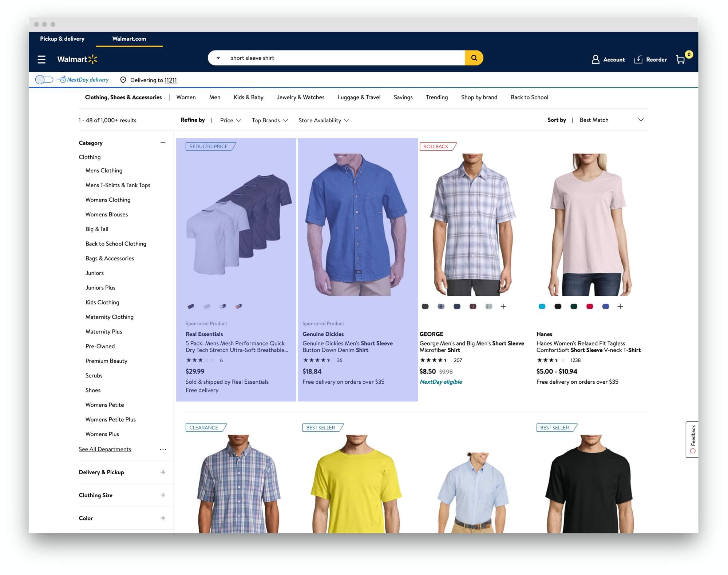Click the Reduced Price flag badge
Screen dimensions: 728x575
tap(210, 147)
